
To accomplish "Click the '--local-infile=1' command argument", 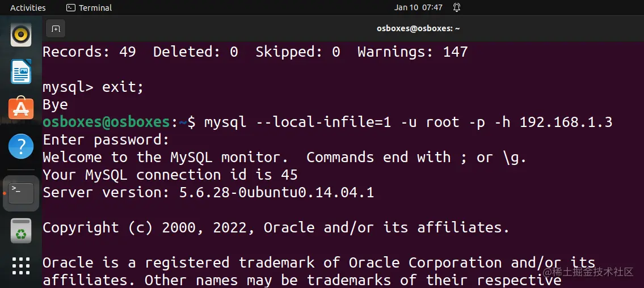I will [x=323, y=122].
